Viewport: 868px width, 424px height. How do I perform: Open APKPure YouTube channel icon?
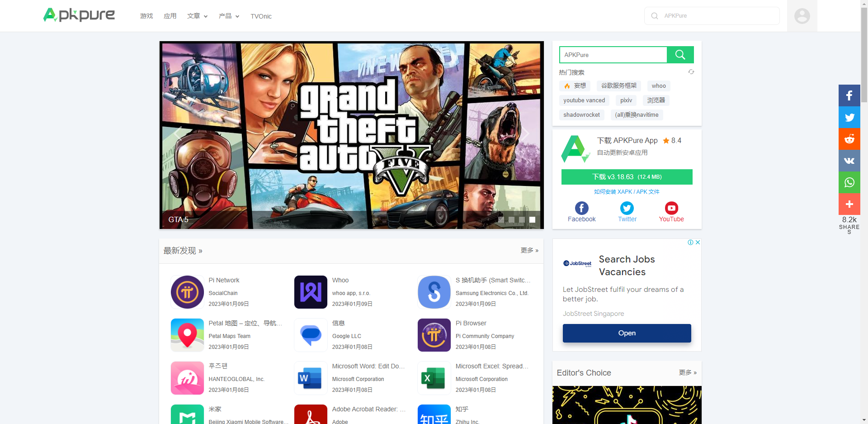(671, 208)
